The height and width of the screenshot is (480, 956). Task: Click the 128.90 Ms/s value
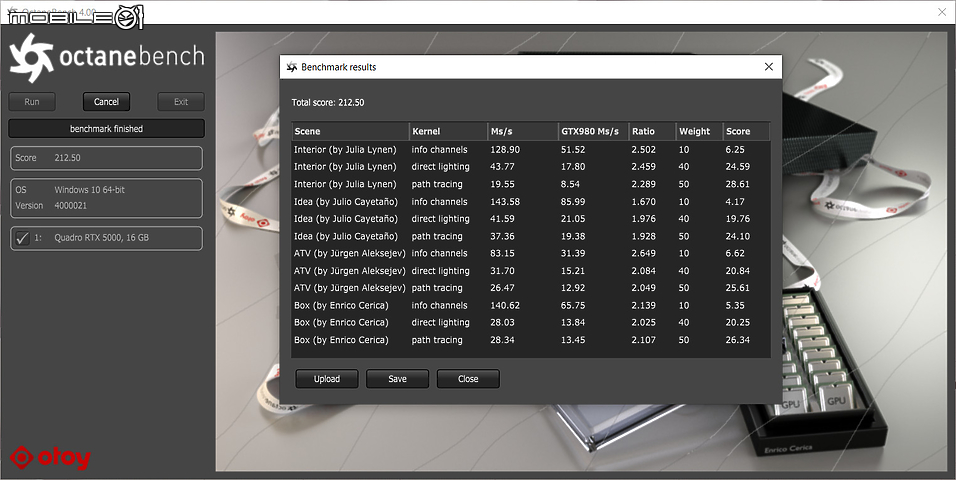coord(505,149)
